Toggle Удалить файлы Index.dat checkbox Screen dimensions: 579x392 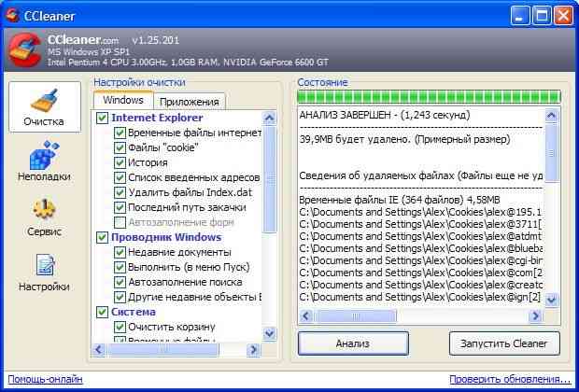[x=120, y=192]
